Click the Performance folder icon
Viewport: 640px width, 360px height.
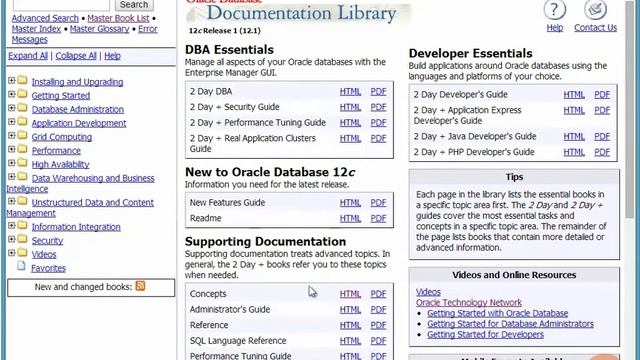pyautogui.click(x=22, y=149)
